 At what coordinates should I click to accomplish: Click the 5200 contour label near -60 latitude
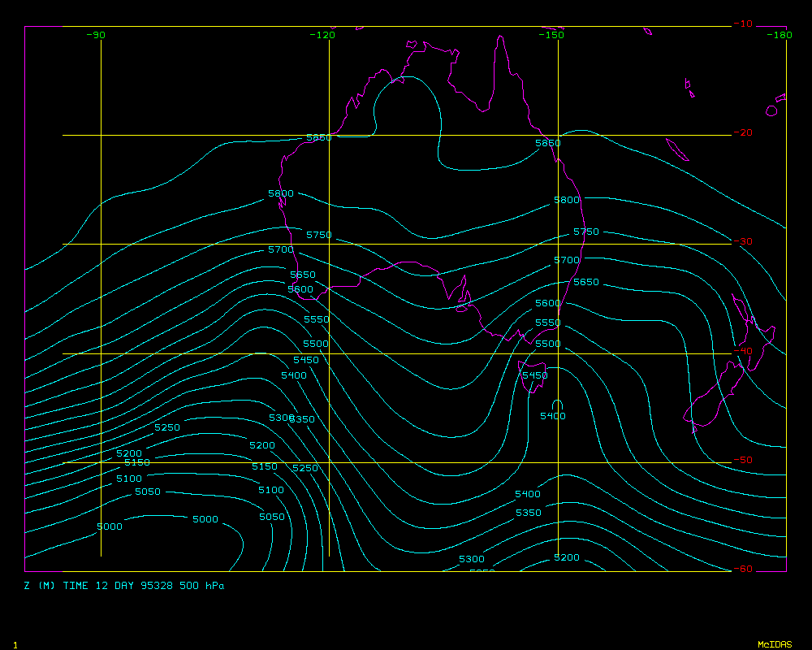567,557
